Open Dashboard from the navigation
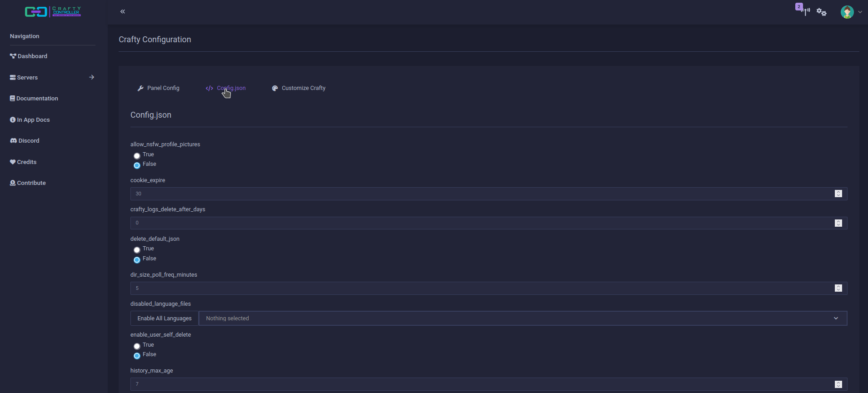This screenshot has height=393, width=868. coord(29,56)
